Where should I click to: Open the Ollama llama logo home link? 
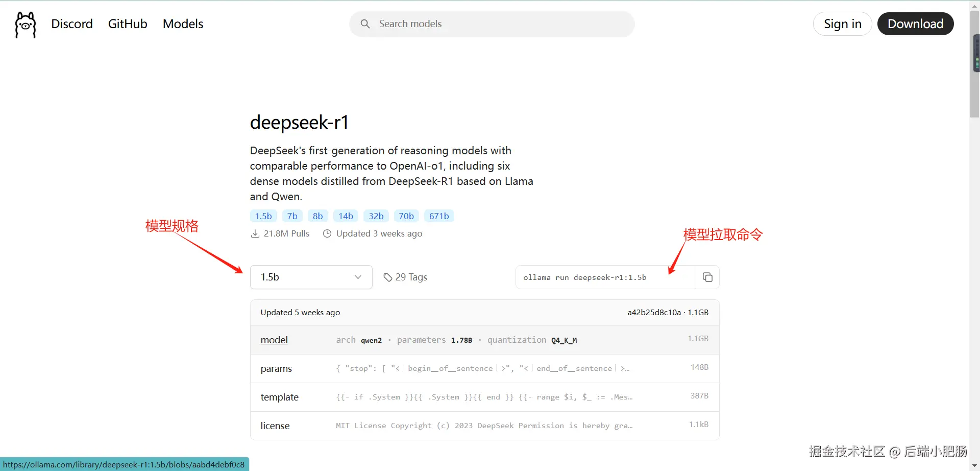[x=26, y=25]
